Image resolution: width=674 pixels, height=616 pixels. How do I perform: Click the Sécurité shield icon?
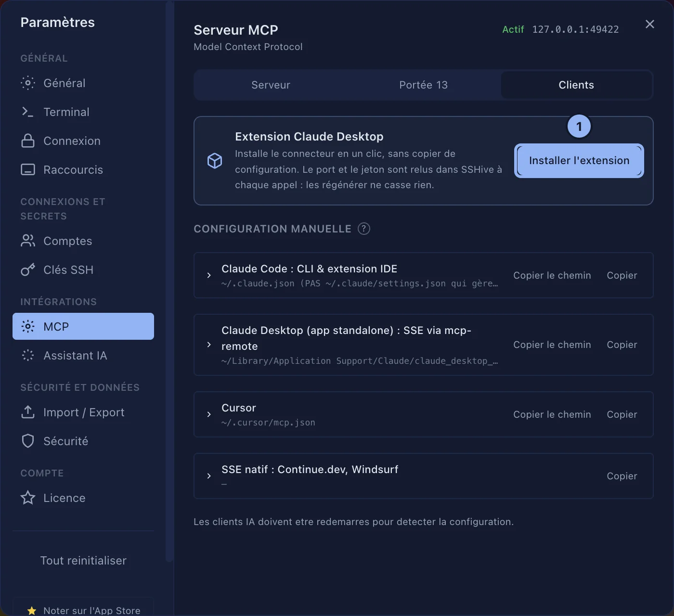click(28, 441)
